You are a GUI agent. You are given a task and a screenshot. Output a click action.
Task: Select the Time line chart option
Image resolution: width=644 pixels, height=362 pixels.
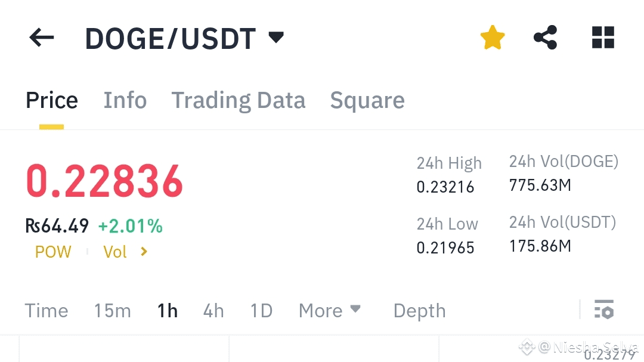(47, 311)
